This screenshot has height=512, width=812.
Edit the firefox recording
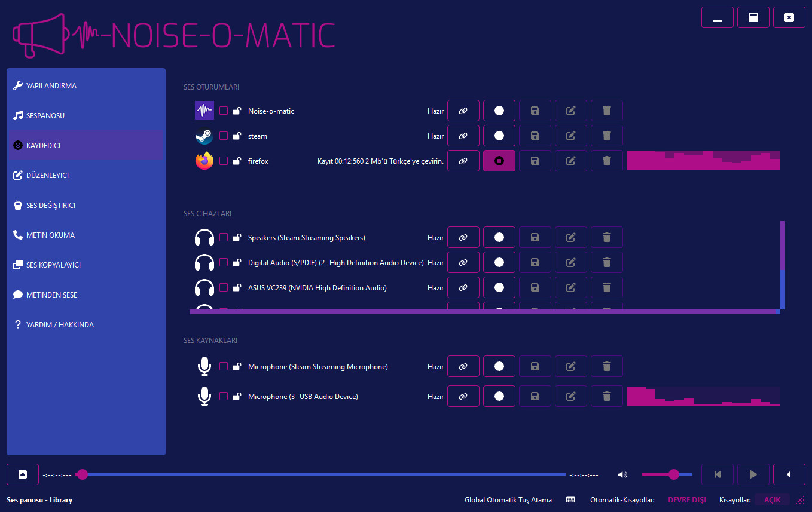coord(570,161)
